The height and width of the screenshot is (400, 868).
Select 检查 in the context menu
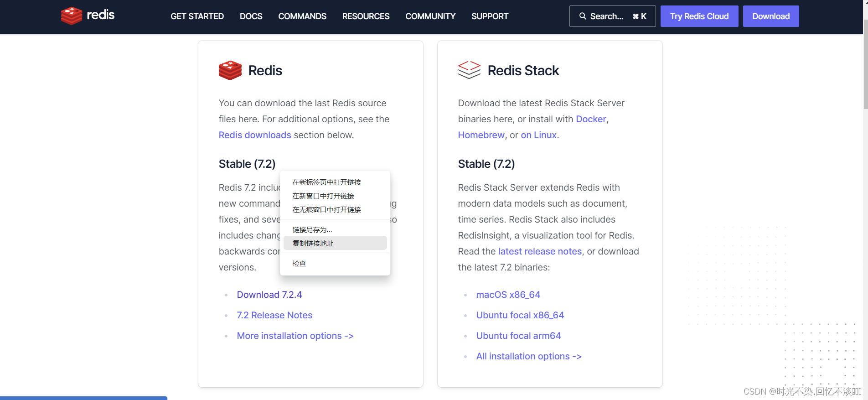point(335,263)
